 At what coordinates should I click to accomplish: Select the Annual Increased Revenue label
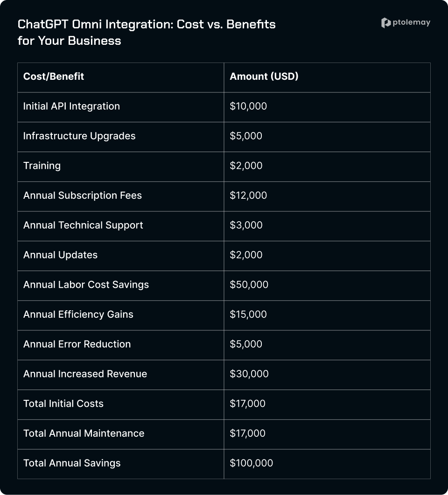tap(85, 374)
